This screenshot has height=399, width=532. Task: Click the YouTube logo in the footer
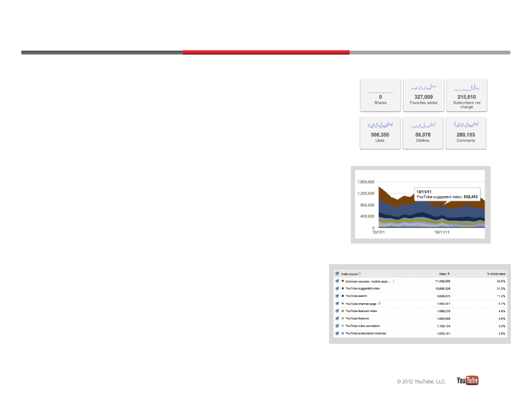pos(467,381)
